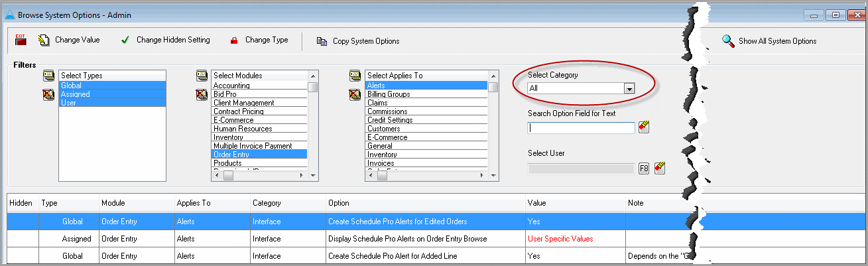Viewport: 868px width, 266px height.
Task: Click the Type column header
Action: pos(68,203)
